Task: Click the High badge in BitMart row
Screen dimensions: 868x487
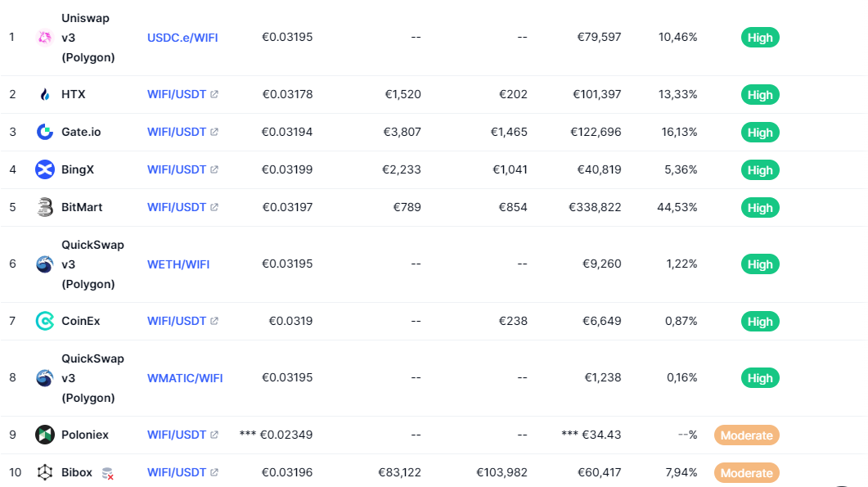Action: tap(760, 208)
